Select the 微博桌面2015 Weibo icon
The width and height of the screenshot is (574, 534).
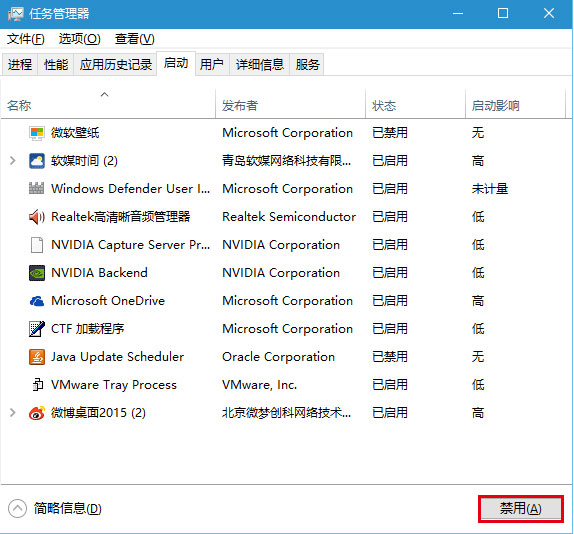[37, 413]
